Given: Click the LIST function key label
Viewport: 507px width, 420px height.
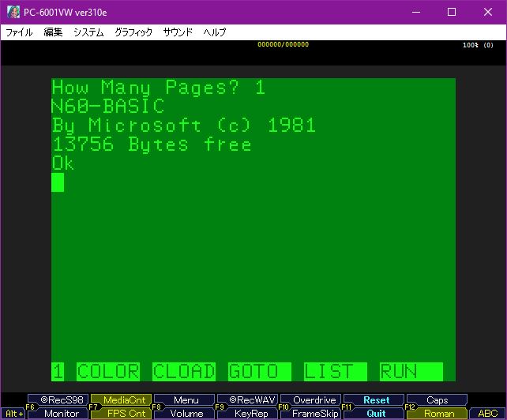Looking at the screenshot, I should click(x=336, y=372).
